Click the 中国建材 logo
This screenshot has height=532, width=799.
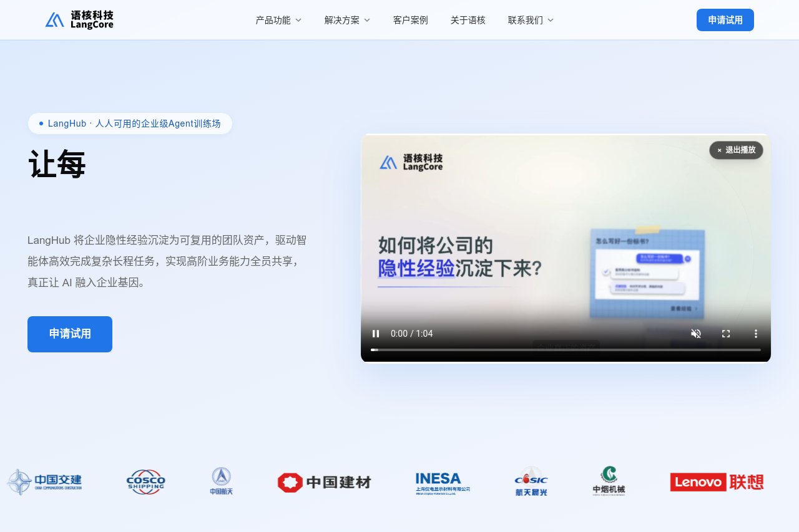click(325, 482)
